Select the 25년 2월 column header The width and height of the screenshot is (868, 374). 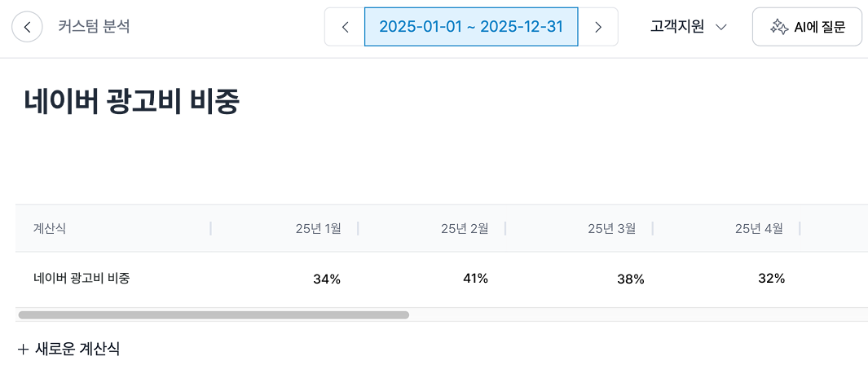(465, 228)
